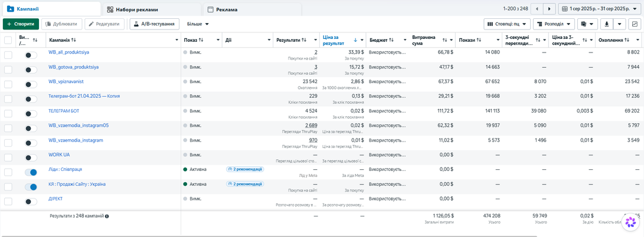The width and height of the screenshot is (644, 237).
Task: Open the Покази column options arrow
Action: [497, 39]
